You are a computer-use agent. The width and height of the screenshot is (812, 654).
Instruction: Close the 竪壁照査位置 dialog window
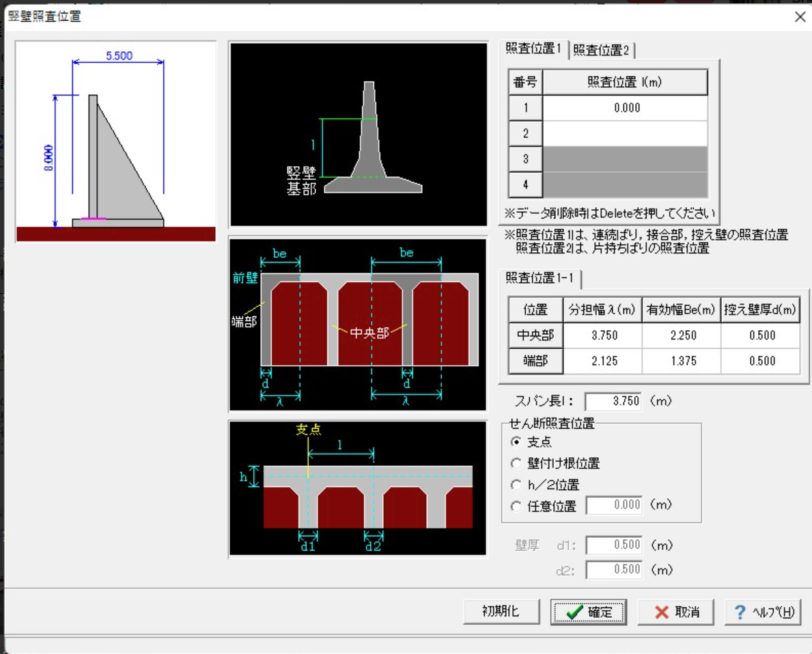coord(800,17)
